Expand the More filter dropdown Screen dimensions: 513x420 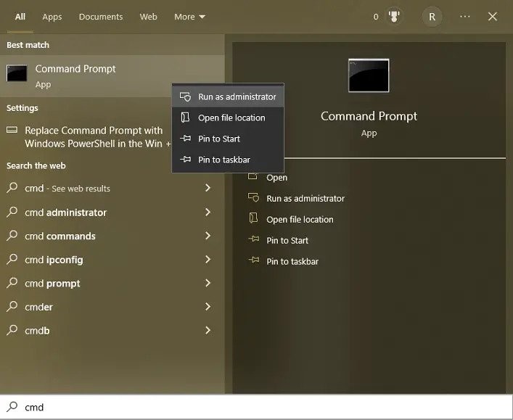coord(189,17)
